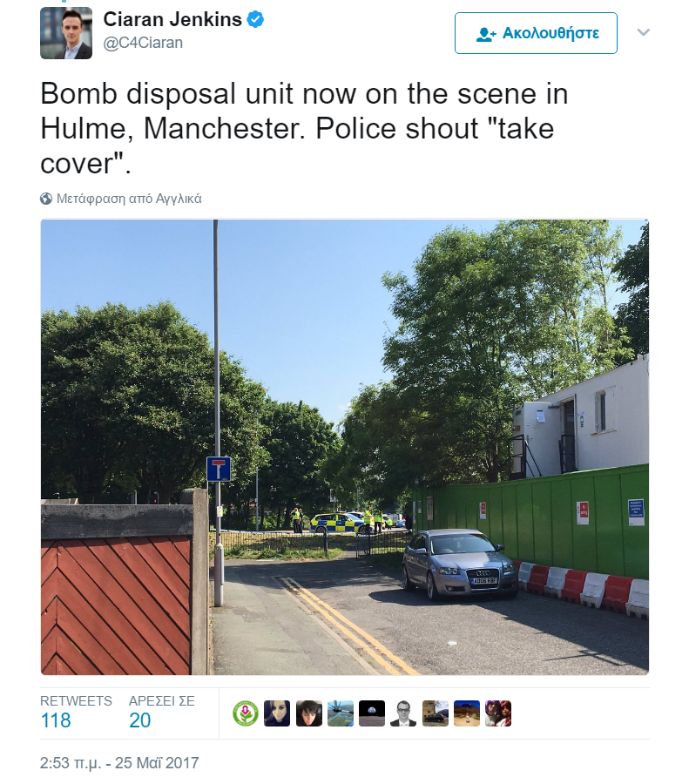Click the green flower logo avatar
This screenshot has height=784, width=689.
coord(246,713)
